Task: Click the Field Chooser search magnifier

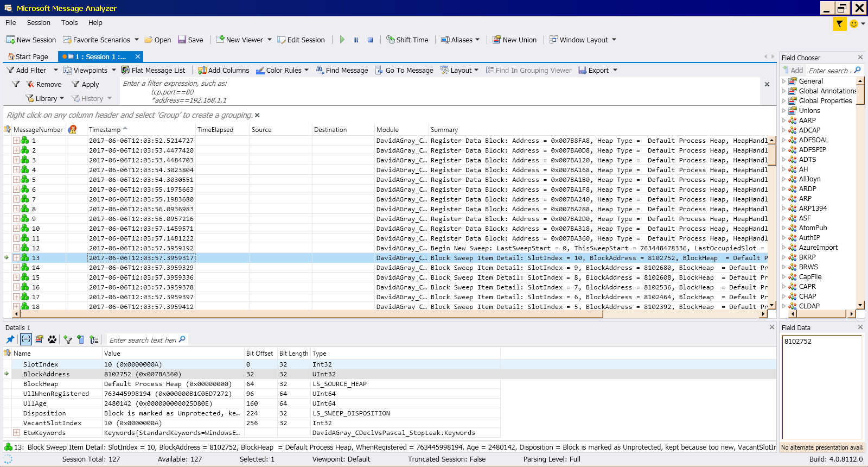Action: click(x=858, y=70)
